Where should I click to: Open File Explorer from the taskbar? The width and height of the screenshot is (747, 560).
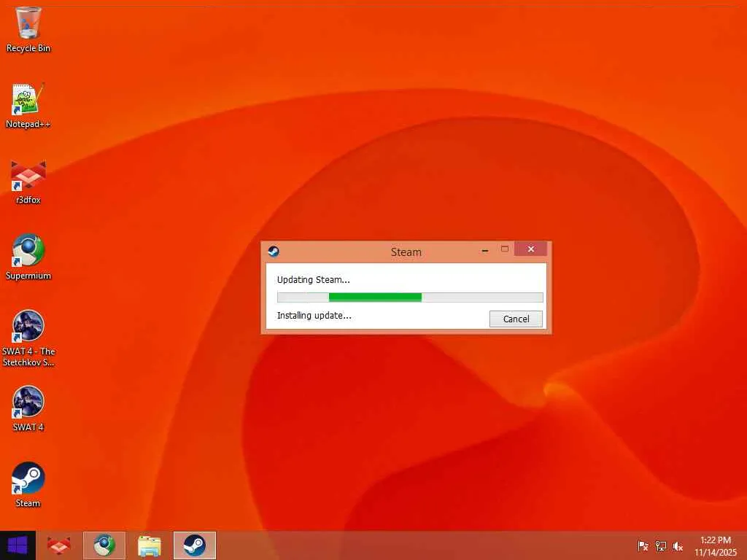tap(149, 545)
